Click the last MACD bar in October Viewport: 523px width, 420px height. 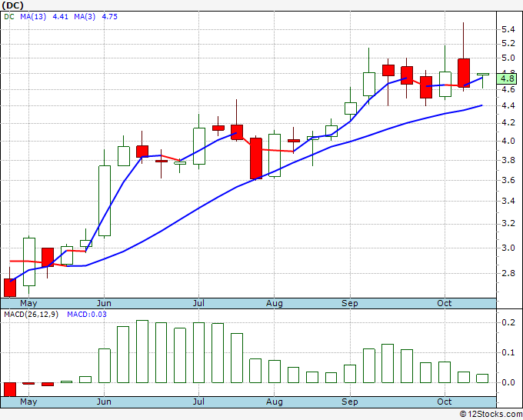click(482, 378)
